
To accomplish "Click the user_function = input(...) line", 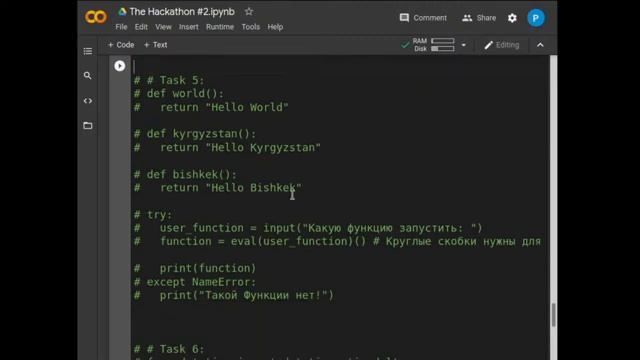I will pyautogui.click(x=308, y=228).
